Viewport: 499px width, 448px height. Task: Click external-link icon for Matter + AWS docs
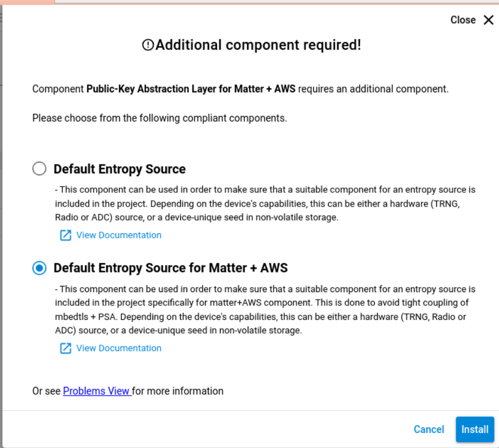click(66, 348)
